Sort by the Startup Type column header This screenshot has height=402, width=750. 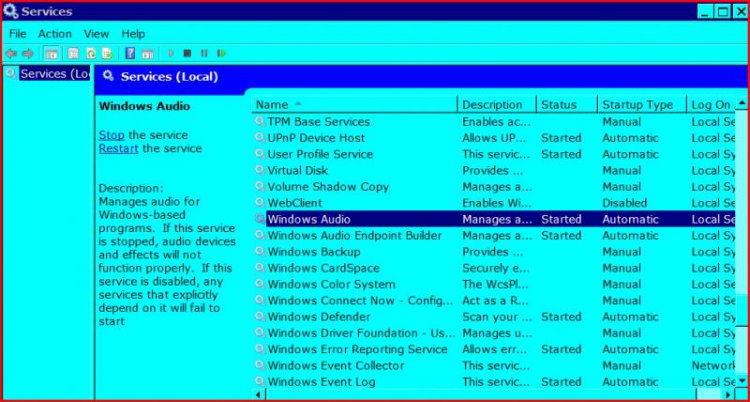click(x=642, y=105)
